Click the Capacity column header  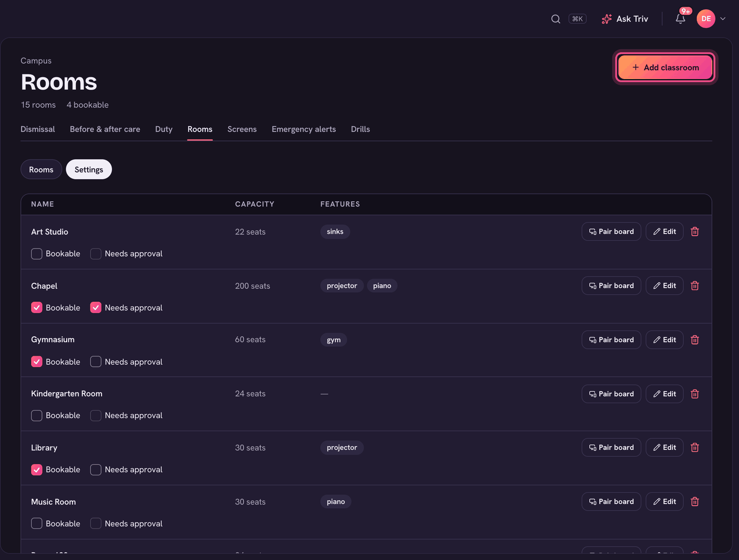click(255, 204)
